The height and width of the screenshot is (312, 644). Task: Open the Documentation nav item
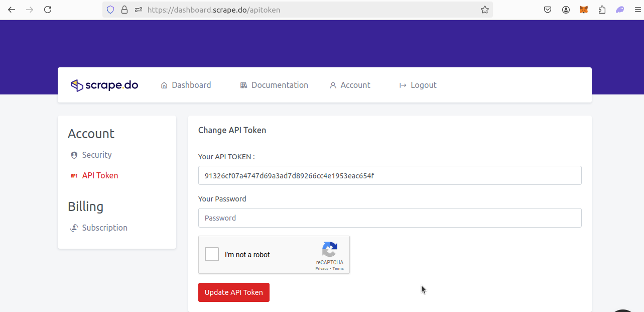pos(274,85)
